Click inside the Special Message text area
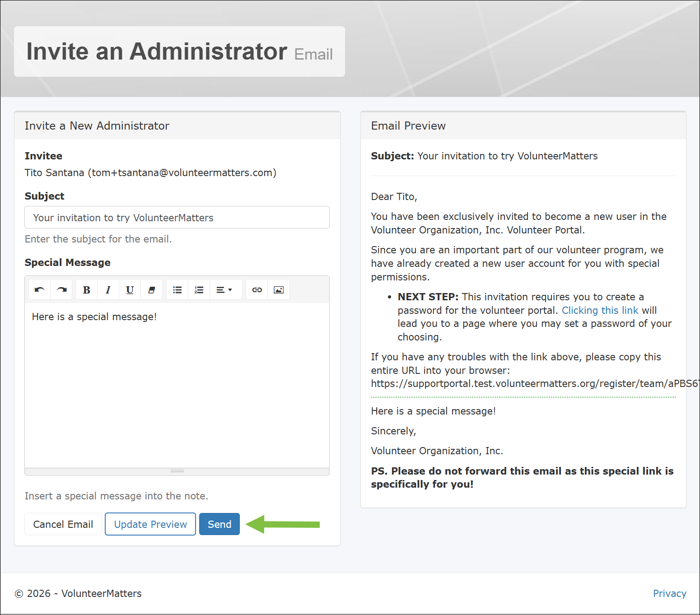 point(177,385)
